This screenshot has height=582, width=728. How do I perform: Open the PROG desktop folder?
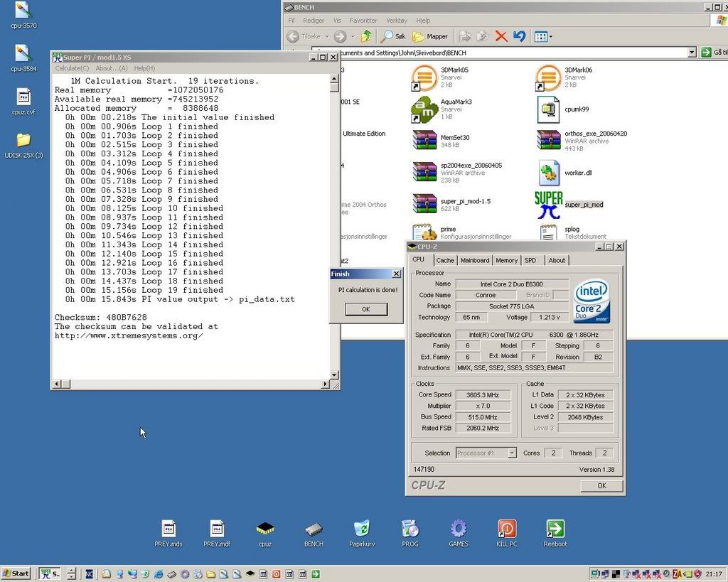[410, 533]
